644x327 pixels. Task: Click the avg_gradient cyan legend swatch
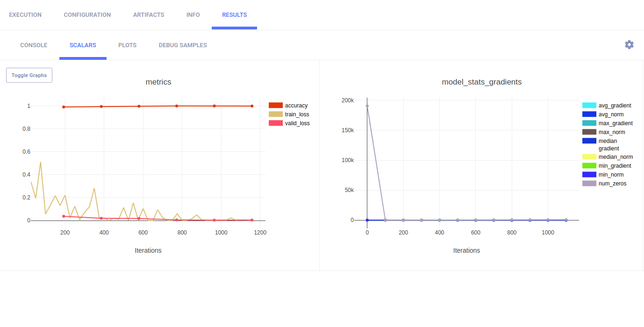(589, 106)
